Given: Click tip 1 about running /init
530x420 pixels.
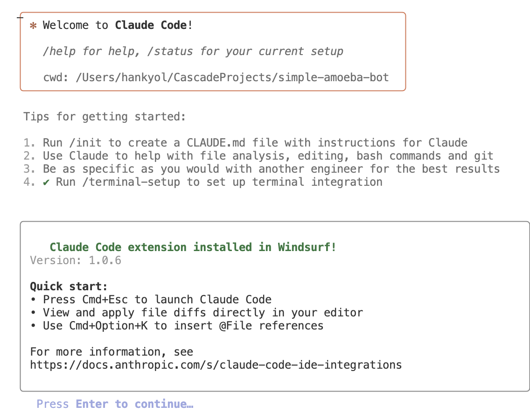Looking at the screenshot, I should click(255, 143).
